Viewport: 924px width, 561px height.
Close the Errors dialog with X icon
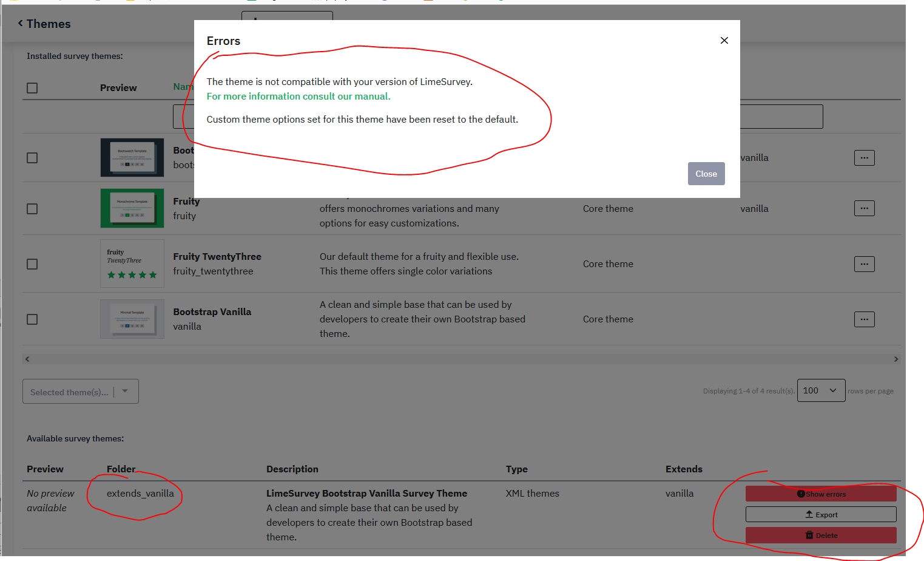(x=724, y=41)
